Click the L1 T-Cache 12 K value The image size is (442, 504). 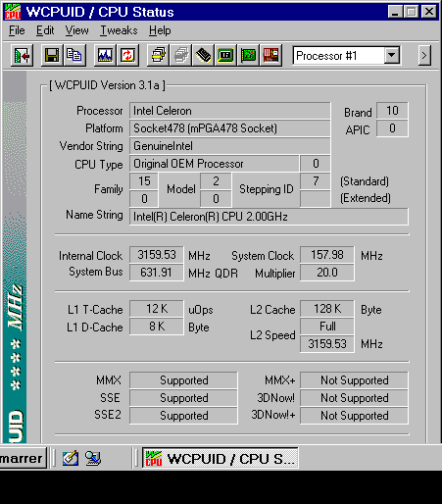tap(157, 309)
